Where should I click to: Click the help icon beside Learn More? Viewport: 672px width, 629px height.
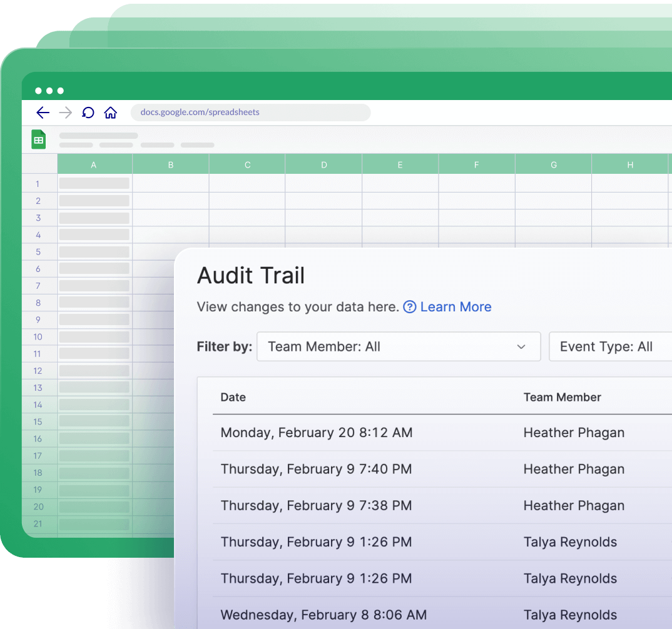pyautogui.click(x=410, y=307)
